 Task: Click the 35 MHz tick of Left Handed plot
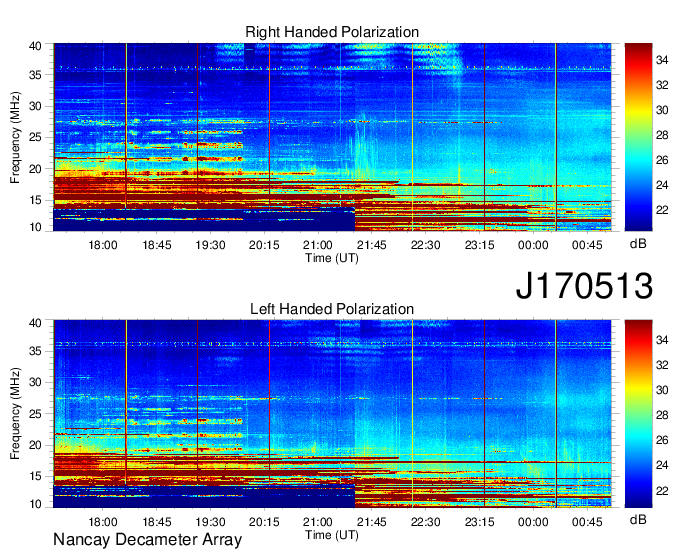(x=36, y=351)
